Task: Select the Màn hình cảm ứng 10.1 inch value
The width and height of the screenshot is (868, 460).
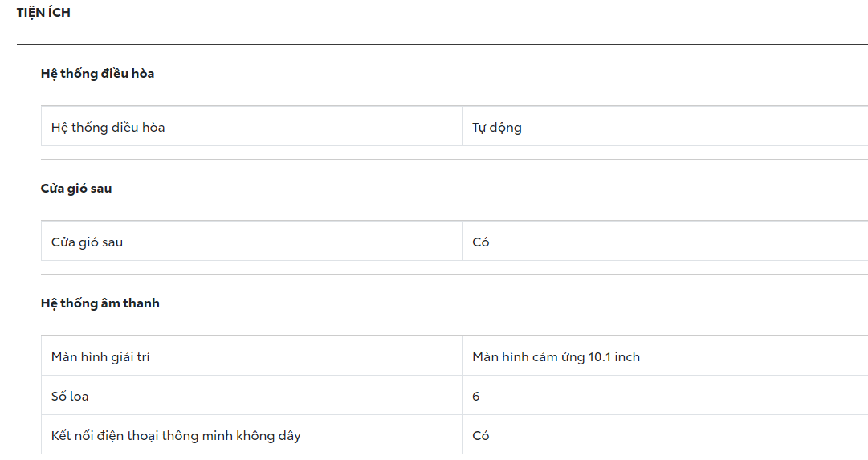Action: pos(556,357)
